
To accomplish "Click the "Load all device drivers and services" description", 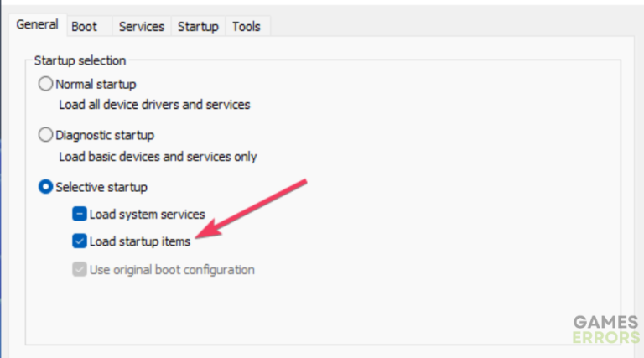I will (154, 106).
